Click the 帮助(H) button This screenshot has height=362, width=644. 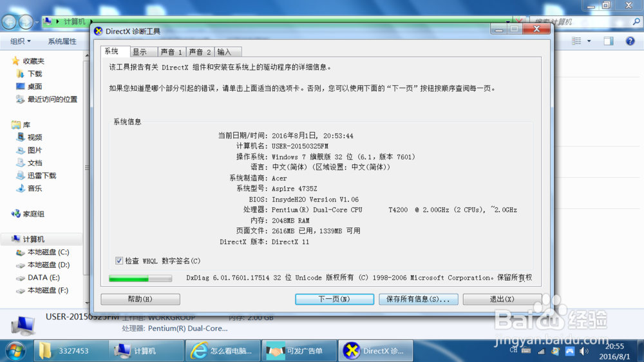pos(140,299)
